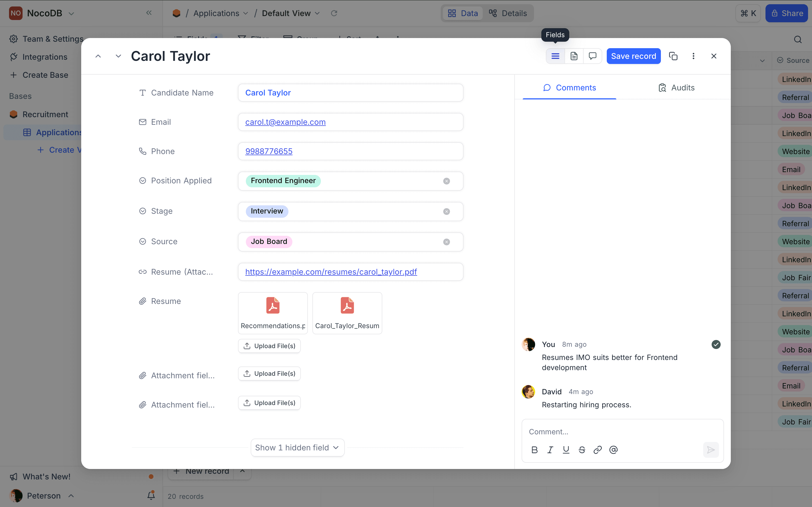The height and width of the screenshot is (507, 812).
Task: Click the Save record button
Action: (633, 56)
